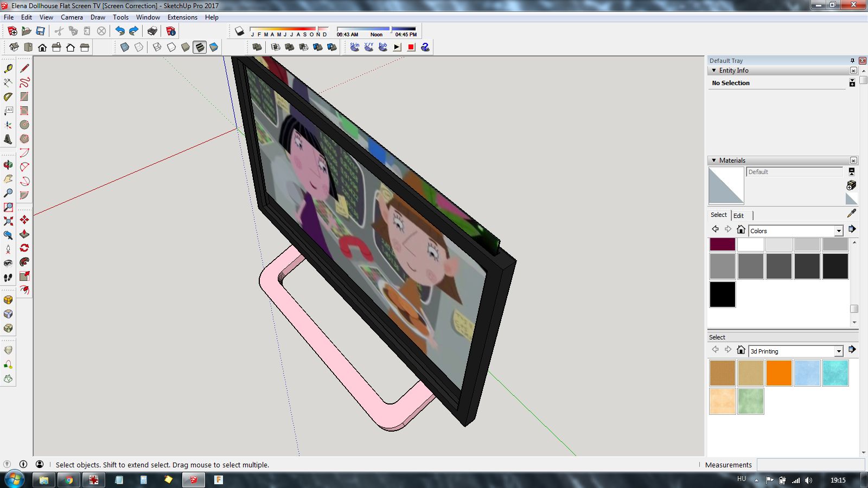Open the 3d Printing library dropdown
The height and width of the screenshot is (488, 868).
point(839,351)
